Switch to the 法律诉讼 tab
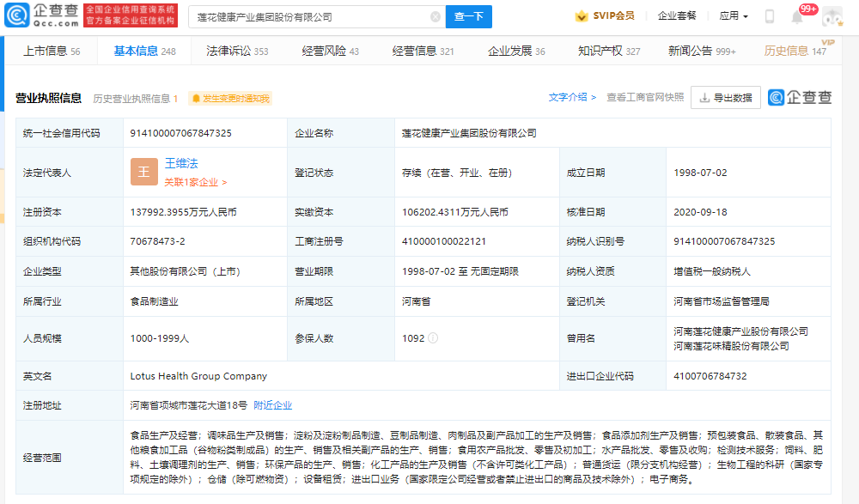 coord(237,51)
